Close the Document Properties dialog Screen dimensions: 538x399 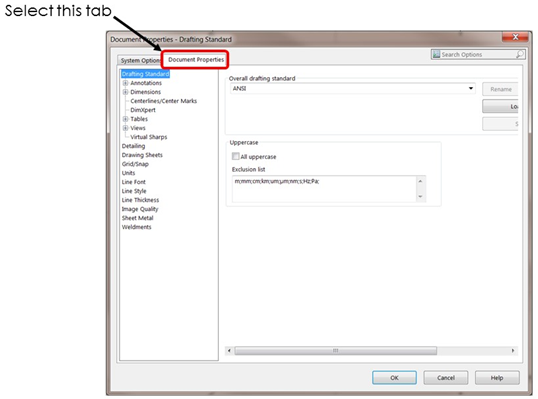(515, 37)
